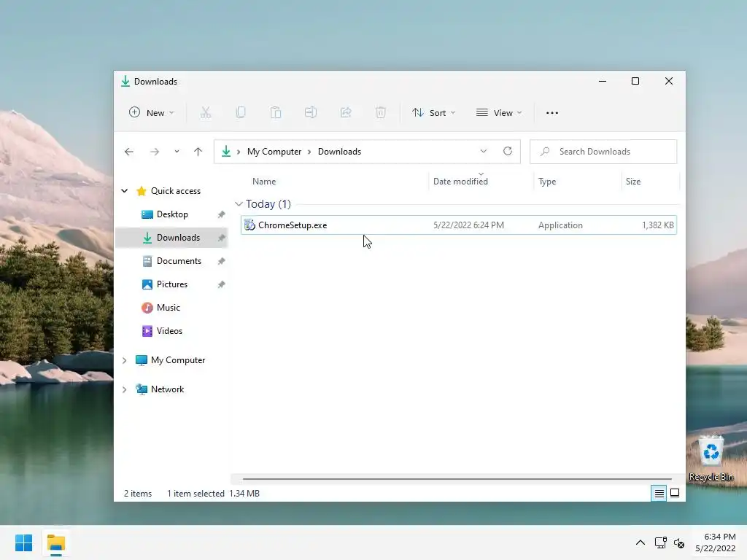
Task: Open the Windows Start button
Action: click(x=24, y=542)
